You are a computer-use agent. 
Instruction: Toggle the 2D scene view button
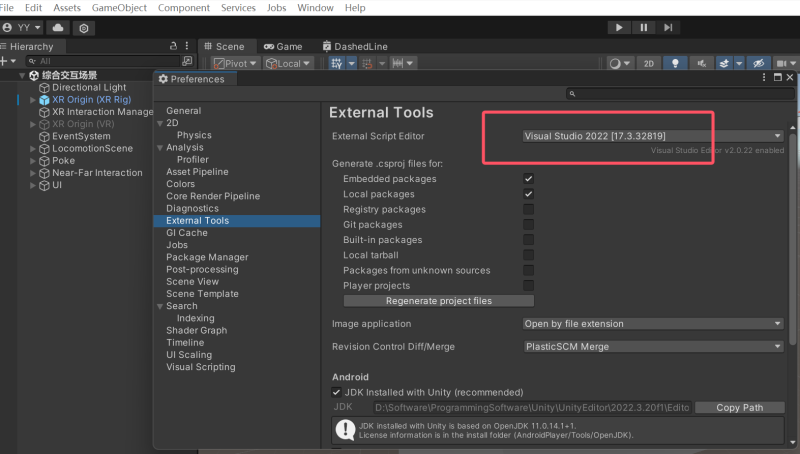(649, 63)
